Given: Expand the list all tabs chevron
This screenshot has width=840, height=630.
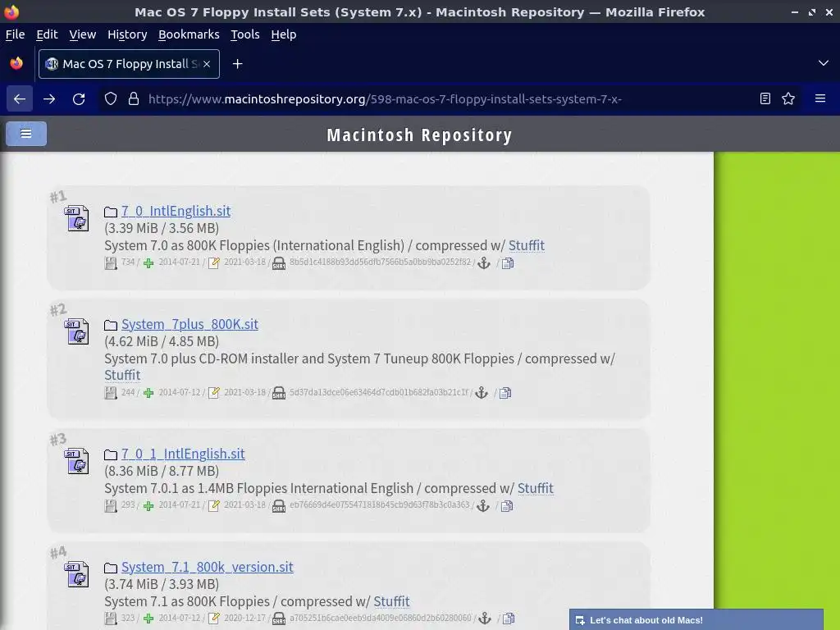Looking at the screenshot, I should tap(824, 63).
